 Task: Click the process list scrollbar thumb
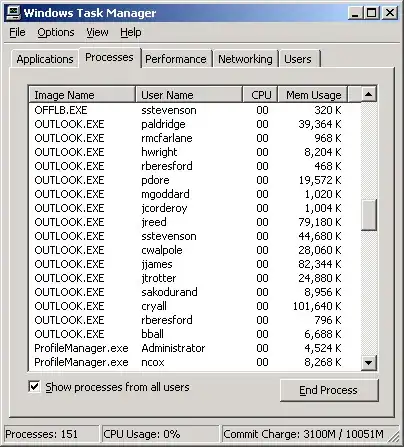[369, 215]
